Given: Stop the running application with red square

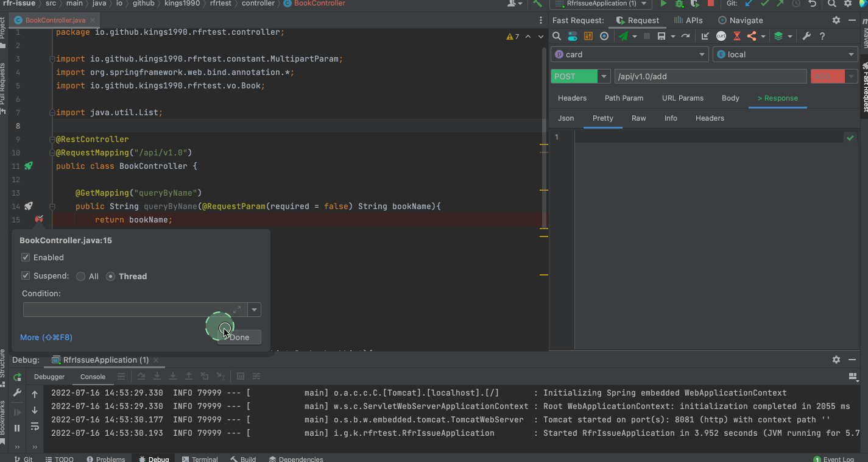Looking at the screenshot, I should tap(710, 4).
